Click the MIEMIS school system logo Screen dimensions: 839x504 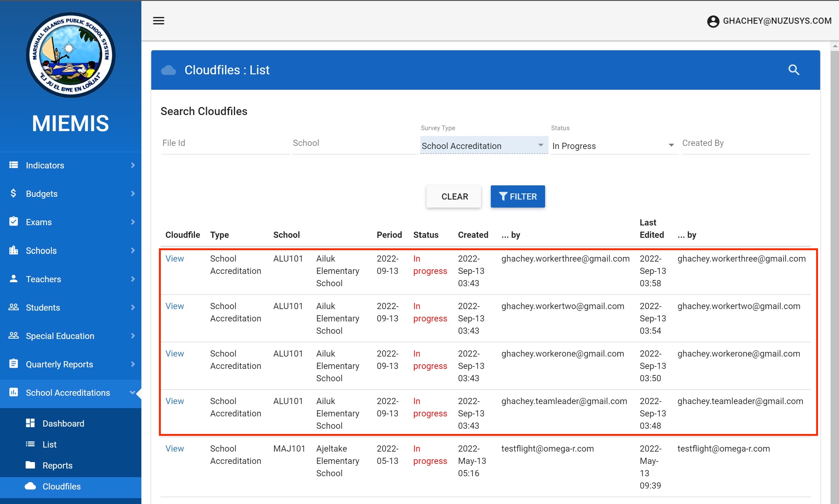tap(71, 55)
